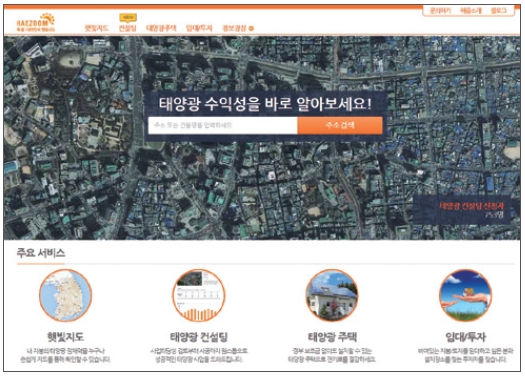525x376 pixels.
Task: Click the solar house circle icon
Action: tap(332, 295)
